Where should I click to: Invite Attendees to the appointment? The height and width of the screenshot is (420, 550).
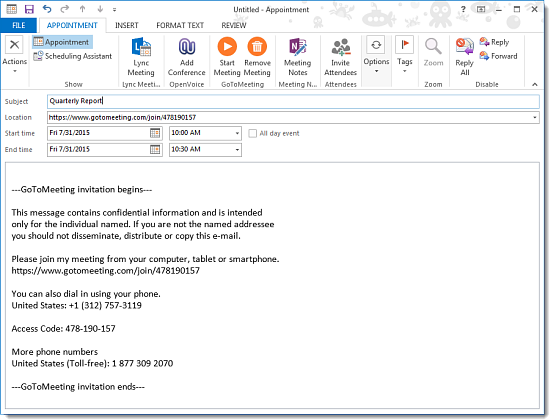[x=340, y=57]
